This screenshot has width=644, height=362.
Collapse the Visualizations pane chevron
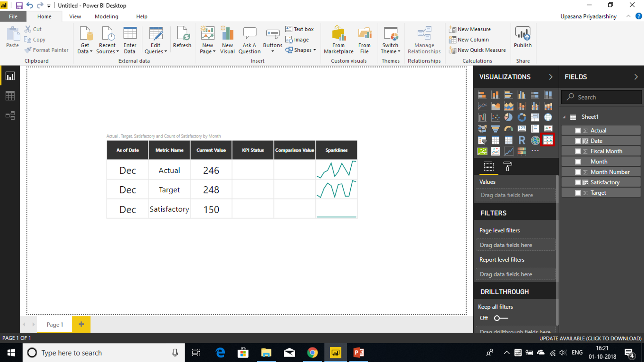coord(551,77)
